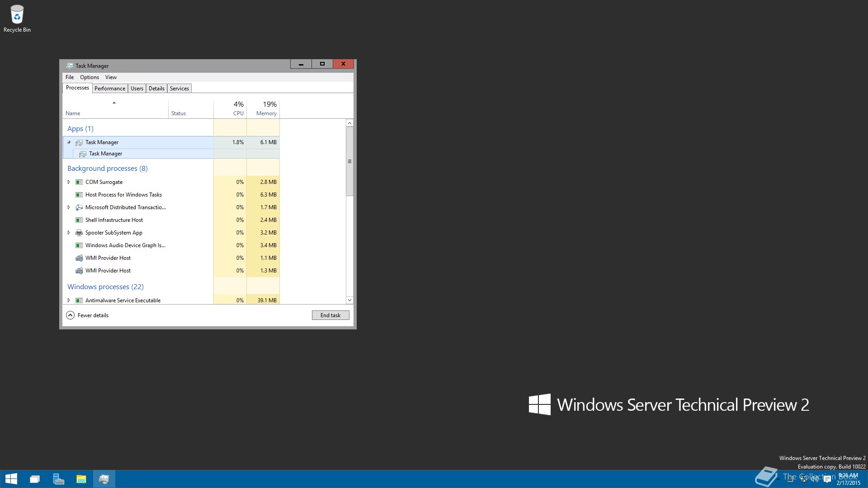Open the Recycle Bin desktop icon
The height and width of the screenshot is (488, 868).
pyautogui.click(x=17, y=19)
